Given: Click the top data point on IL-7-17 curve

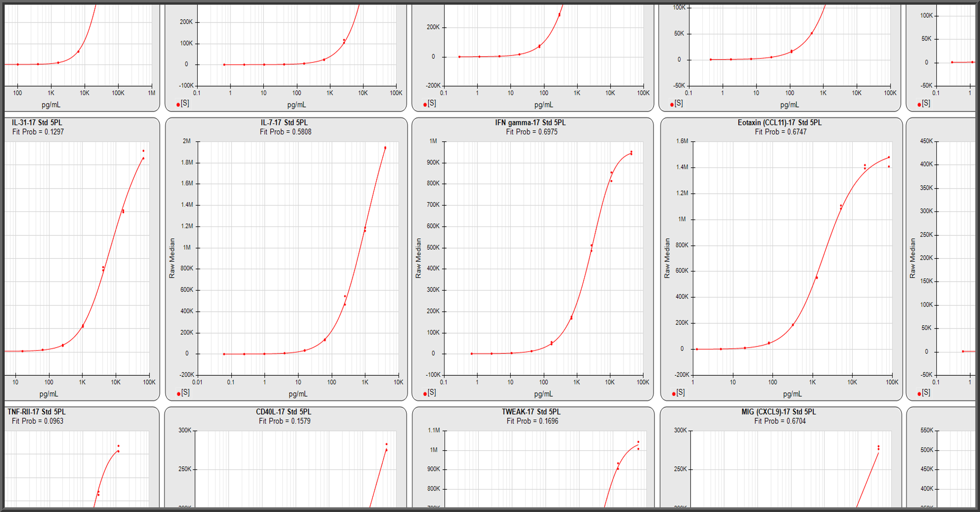Looking at the screenshot, I should 386,148.
